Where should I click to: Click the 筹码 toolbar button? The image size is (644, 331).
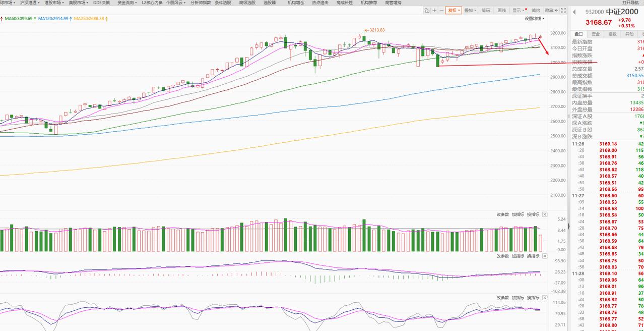pyautogui.click(x=486, y=10)
